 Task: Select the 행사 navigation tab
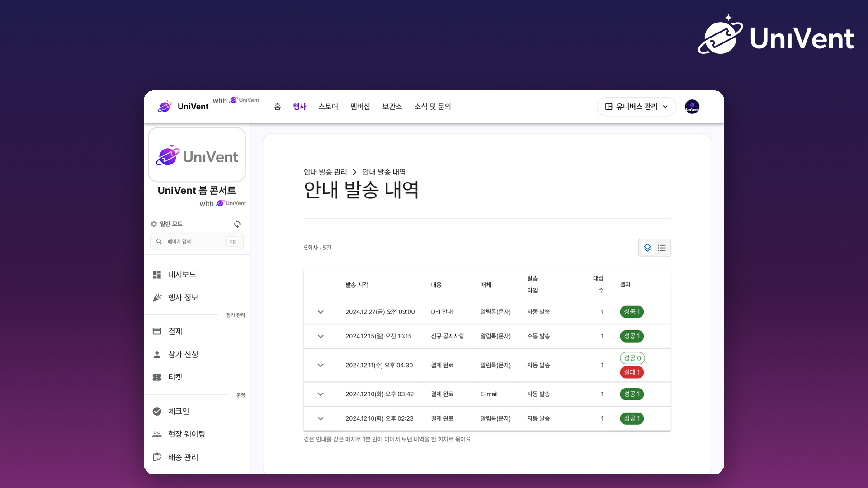[x=300, y=107]
